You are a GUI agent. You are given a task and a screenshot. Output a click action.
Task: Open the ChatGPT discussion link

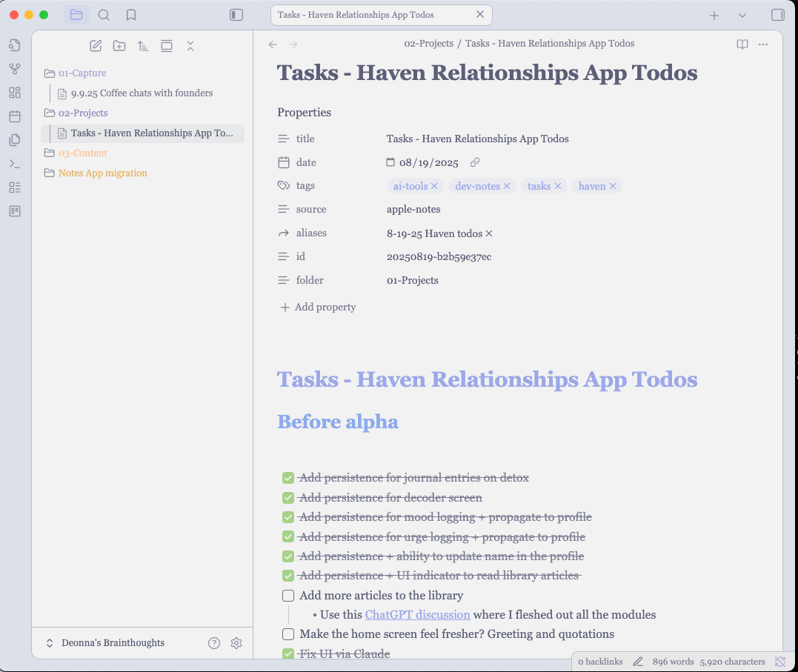pyautogui.click(x=417, y=615)
